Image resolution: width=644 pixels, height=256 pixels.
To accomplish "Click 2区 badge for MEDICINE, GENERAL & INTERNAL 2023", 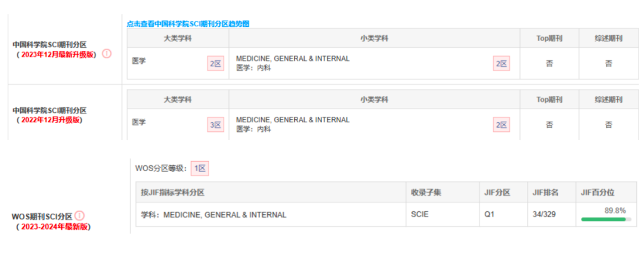I will click(x=501, y=64).
